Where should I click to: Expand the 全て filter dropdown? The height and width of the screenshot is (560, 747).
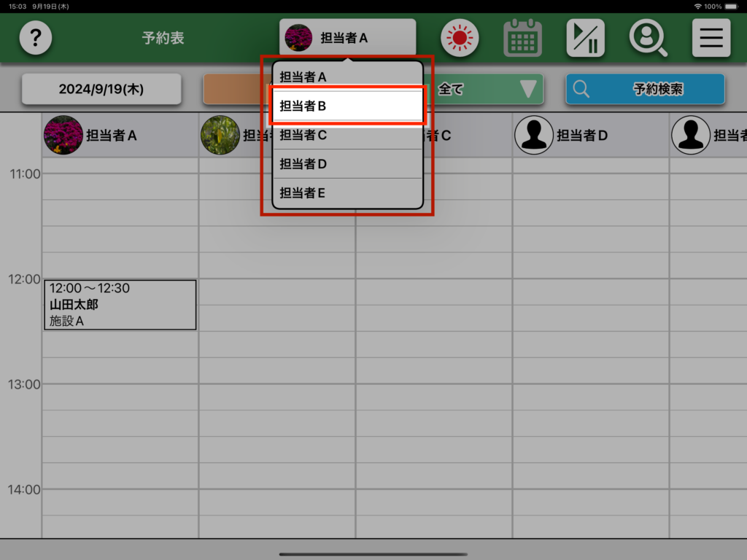coord(489,89)
